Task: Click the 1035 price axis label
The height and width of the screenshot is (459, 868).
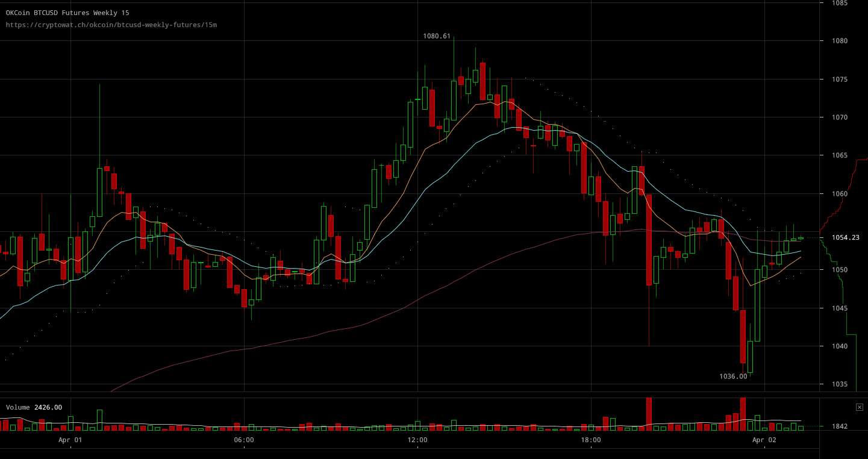Action: (840, 384)
